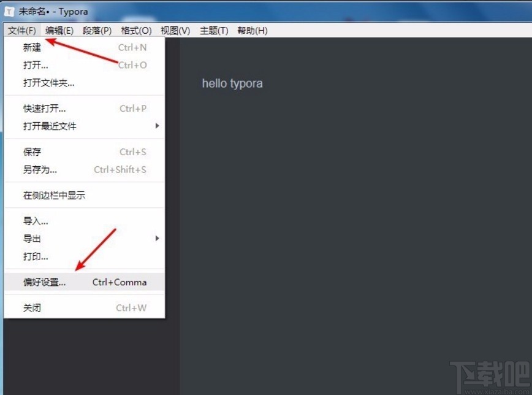The height and width of the screenshot is (395, 532).
Task: Choose 快速打开... menu entry
Action: click(43, 109)
